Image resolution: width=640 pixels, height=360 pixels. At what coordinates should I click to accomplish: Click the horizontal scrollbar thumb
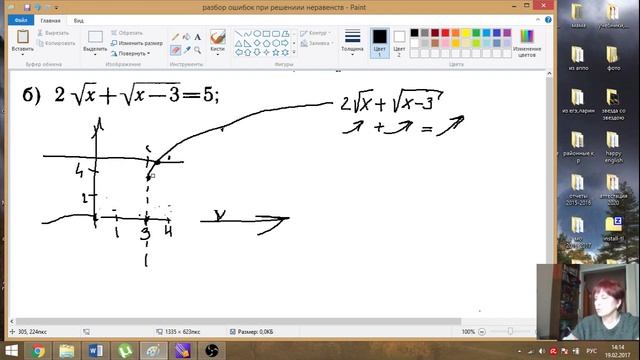238,322
